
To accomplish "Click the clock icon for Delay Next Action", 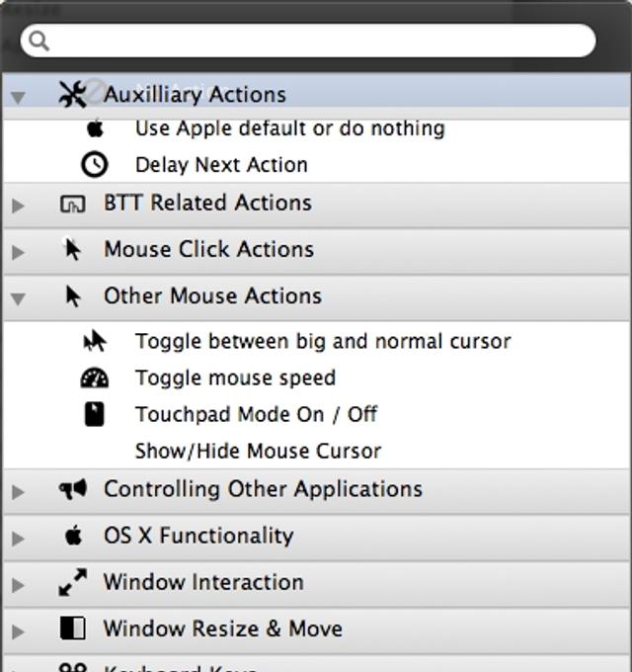I will (94, 164).
